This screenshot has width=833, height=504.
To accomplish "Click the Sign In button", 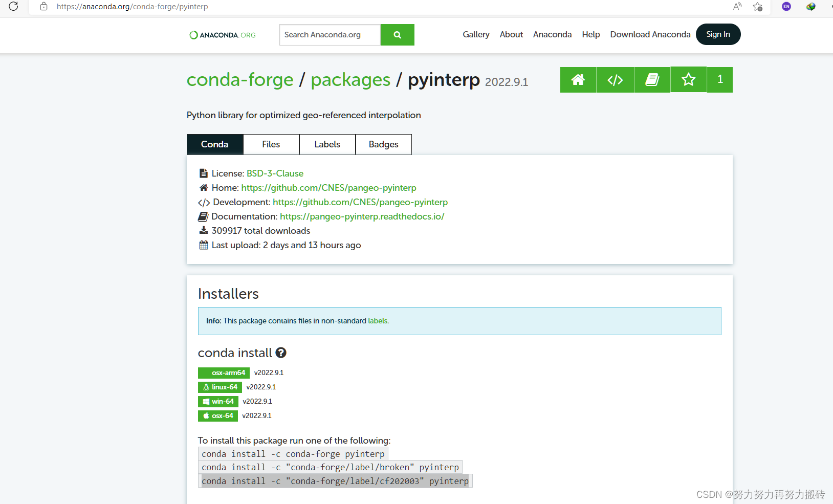I will [718, 34].
